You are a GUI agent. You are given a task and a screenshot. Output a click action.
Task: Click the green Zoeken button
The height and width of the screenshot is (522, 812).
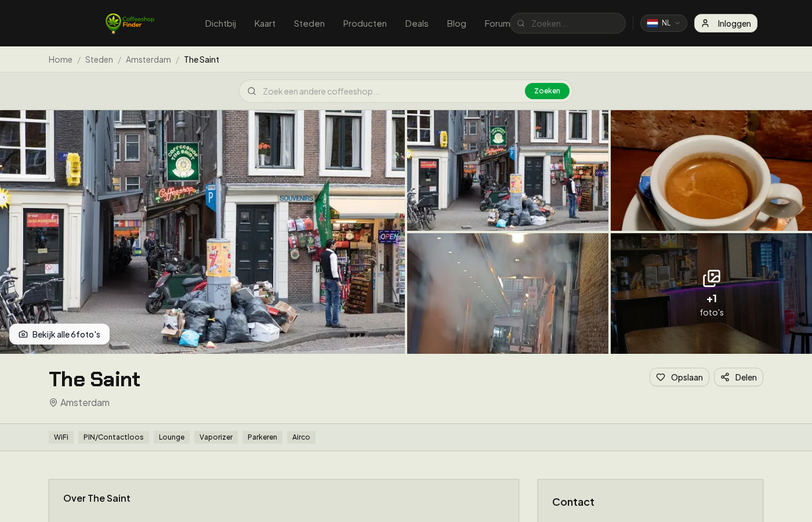(547, 91)
